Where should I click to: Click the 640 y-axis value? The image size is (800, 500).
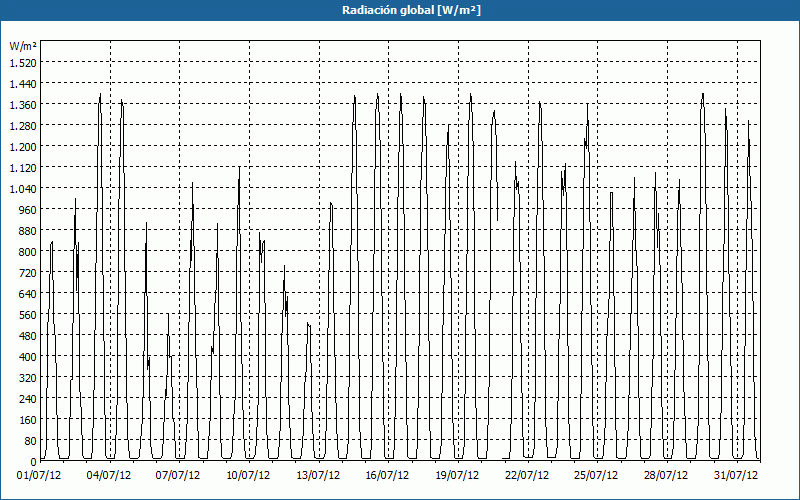28,294
